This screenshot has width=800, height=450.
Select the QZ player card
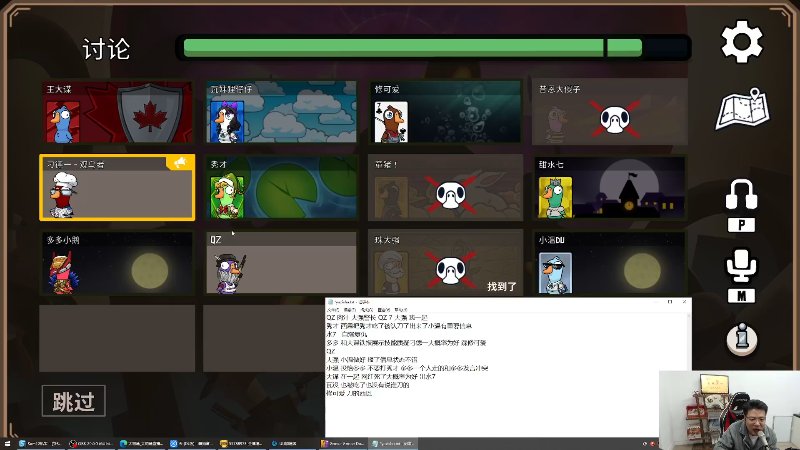pos(281,263)
